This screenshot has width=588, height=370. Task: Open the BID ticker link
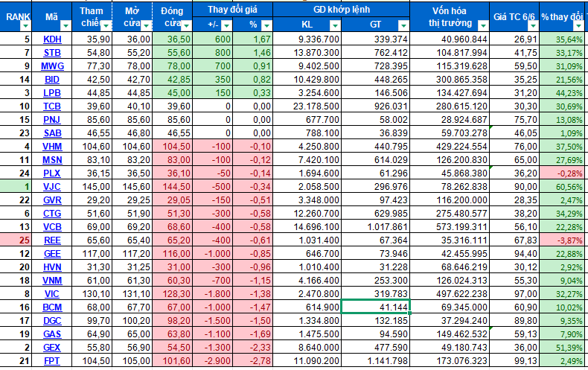pyautogui.click(x=52, y=80)
